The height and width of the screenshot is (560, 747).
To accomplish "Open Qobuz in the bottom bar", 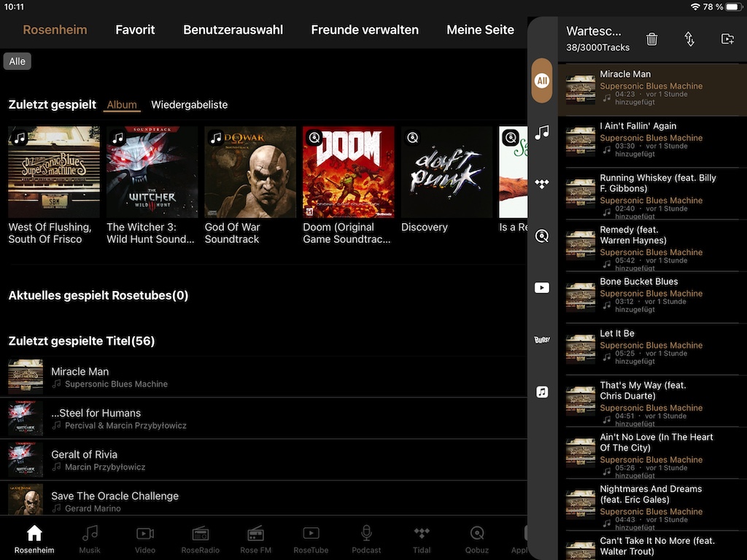I will coord(477,540).
